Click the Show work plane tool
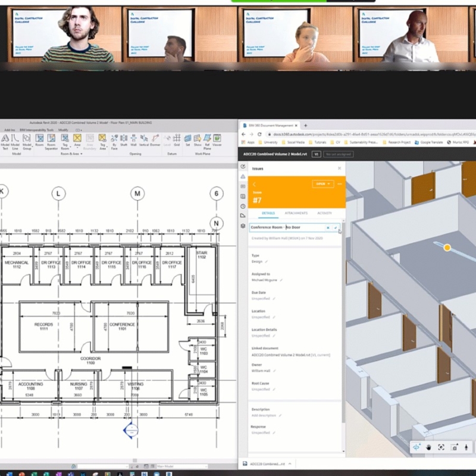 pos(198,140)
